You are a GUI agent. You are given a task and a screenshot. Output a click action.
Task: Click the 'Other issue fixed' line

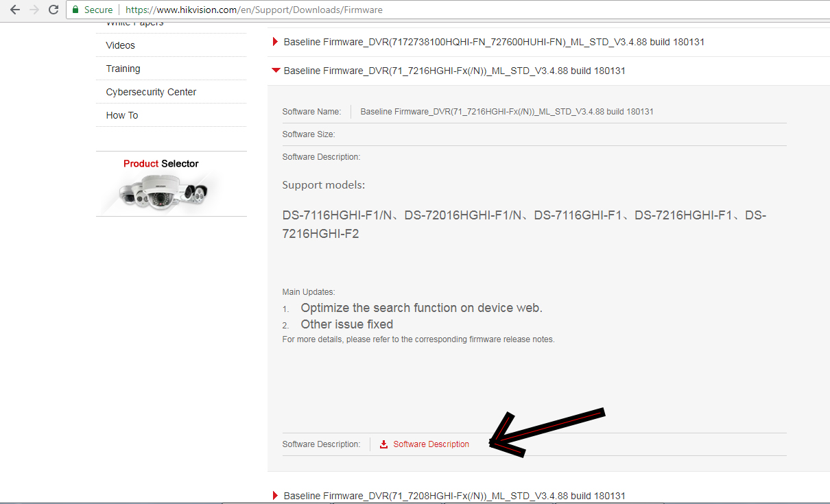tap(347, 324)
